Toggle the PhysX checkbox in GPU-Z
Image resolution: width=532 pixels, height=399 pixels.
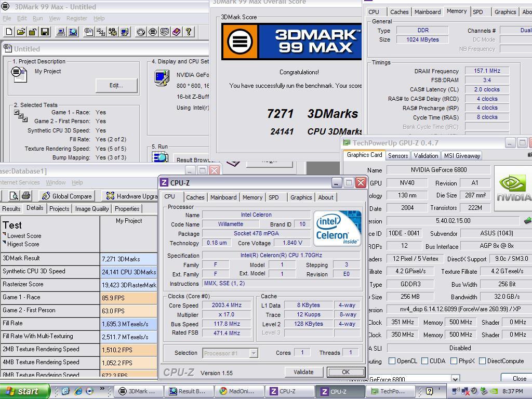(x=454, y=361)
